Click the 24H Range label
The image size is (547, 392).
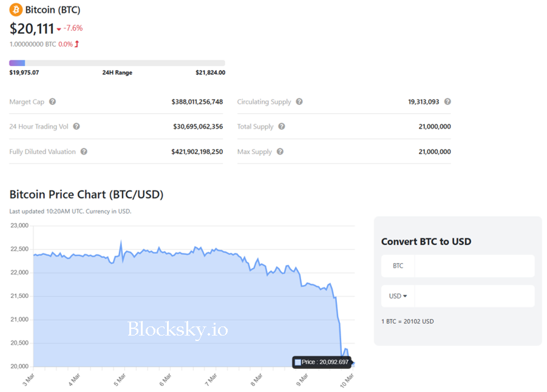[x=117, y=73]
